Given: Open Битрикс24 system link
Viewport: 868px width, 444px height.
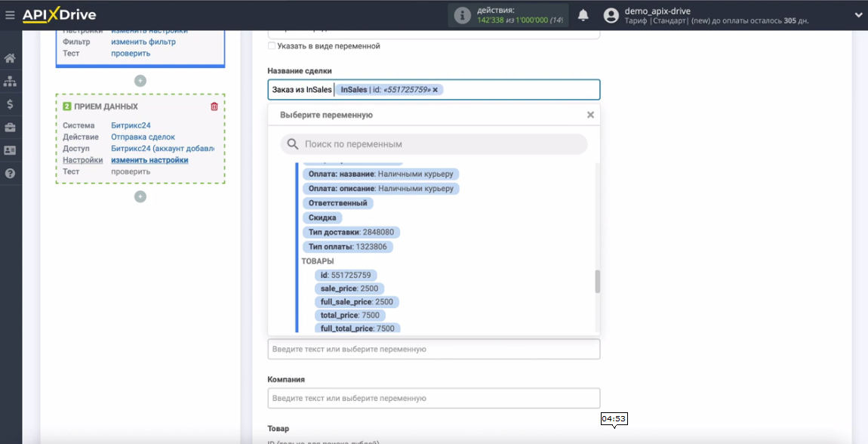Looking at the screenshot, I should point(131,125).
